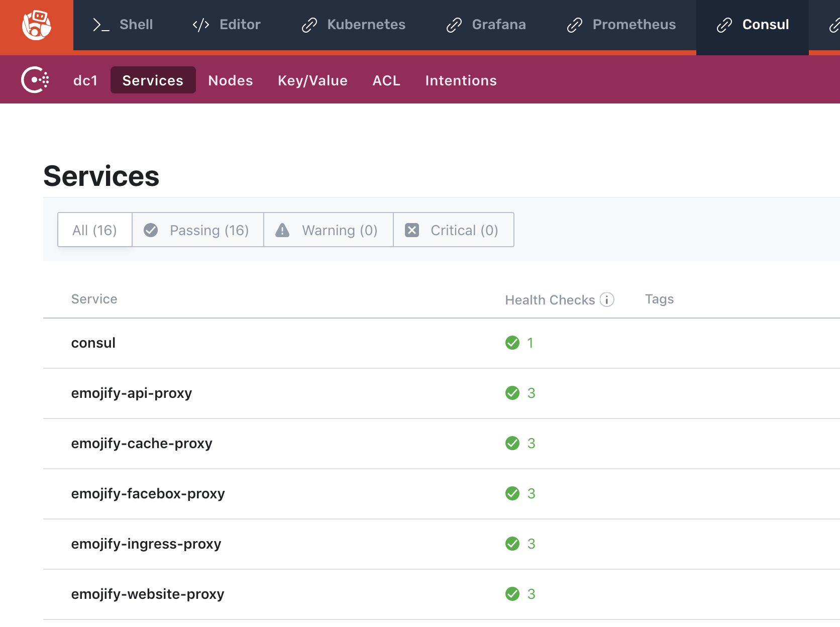Click the Passing checkmark icon in the filter
This screenshot has width=840, height=627.
pyautogui.click(x=151, y=230)
